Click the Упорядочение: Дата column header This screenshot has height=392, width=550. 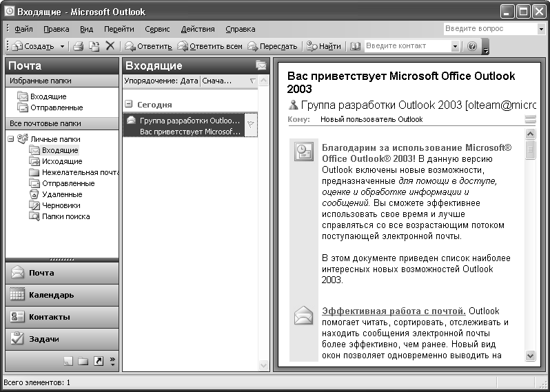[x=161, y=81]
